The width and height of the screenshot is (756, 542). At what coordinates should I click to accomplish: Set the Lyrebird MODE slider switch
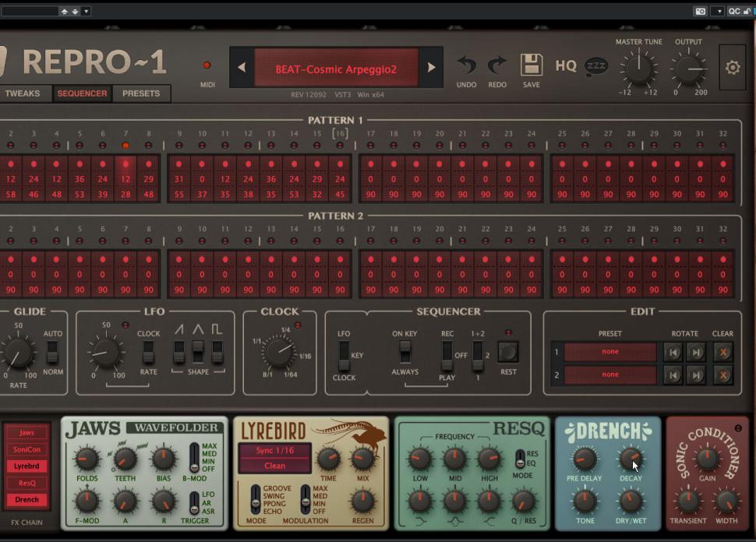coord(256,499)
